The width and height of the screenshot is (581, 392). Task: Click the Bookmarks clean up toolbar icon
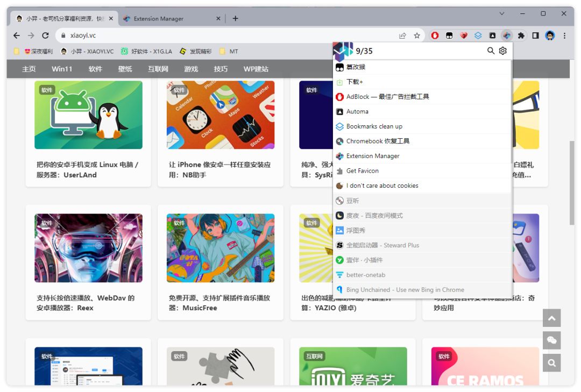(x=478, y=35)
